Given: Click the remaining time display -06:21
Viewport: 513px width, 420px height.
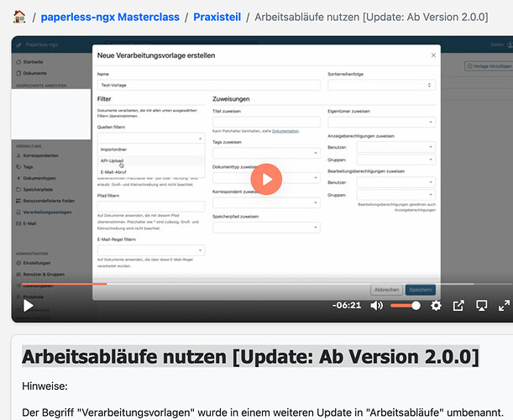Looking at the screenshot, I should click(x=347, y=306).
